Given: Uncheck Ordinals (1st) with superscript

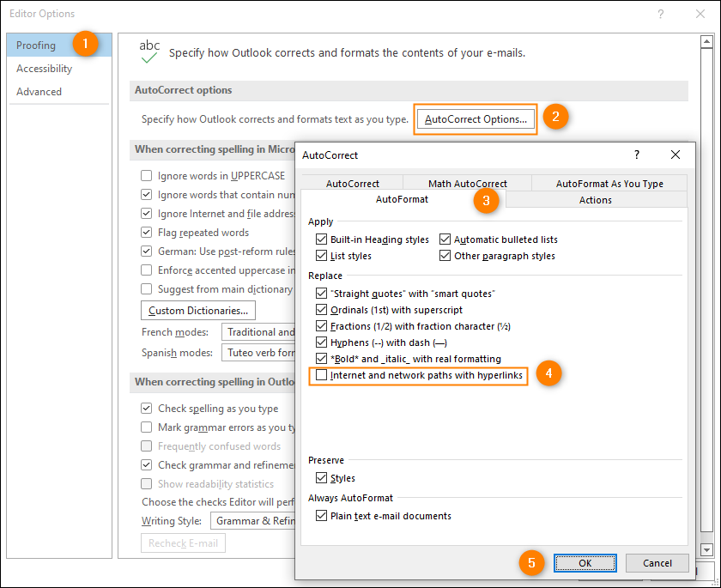Looking at the screenshot, I should [321, 309].
